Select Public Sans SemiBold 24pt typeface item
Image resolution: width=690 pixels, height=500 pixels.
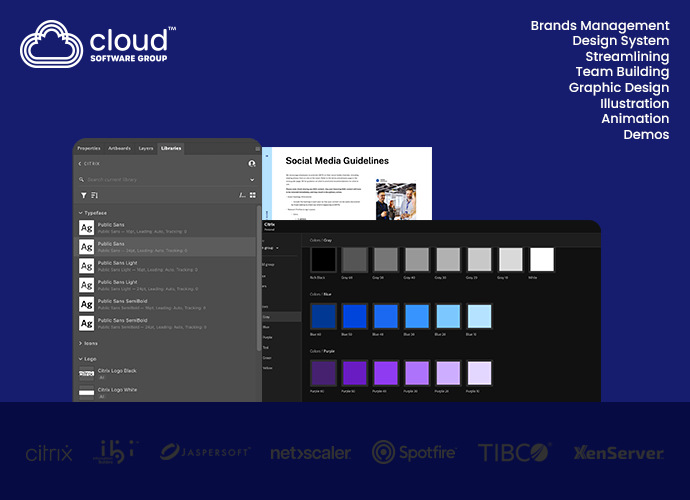click(x=141, y=323)
